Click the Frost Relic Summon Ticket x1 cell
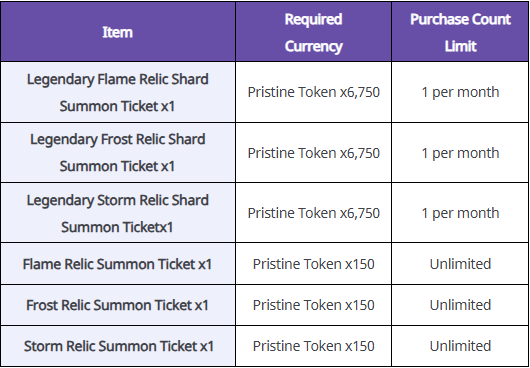 point(118,305)
